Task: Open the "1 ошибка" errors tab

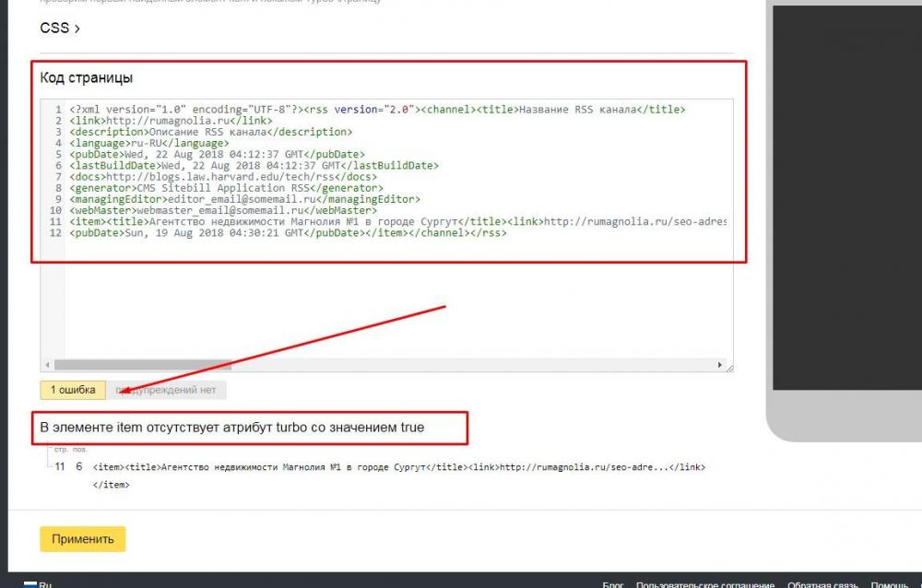Action: 73,390
